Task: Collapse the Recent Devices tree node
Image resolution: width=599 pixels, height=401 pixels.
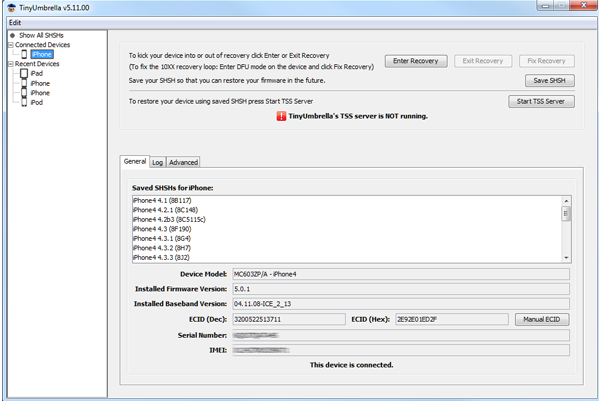Action: tap(11, 64)
